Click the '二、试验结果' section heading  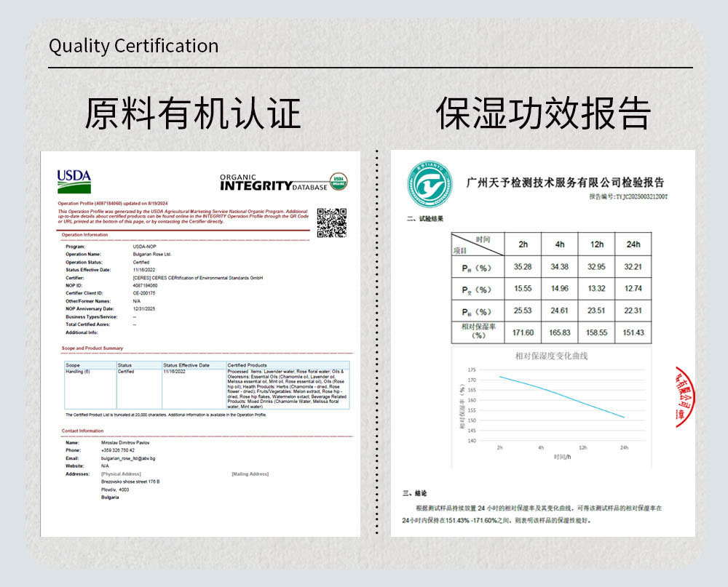coord(425,218)
